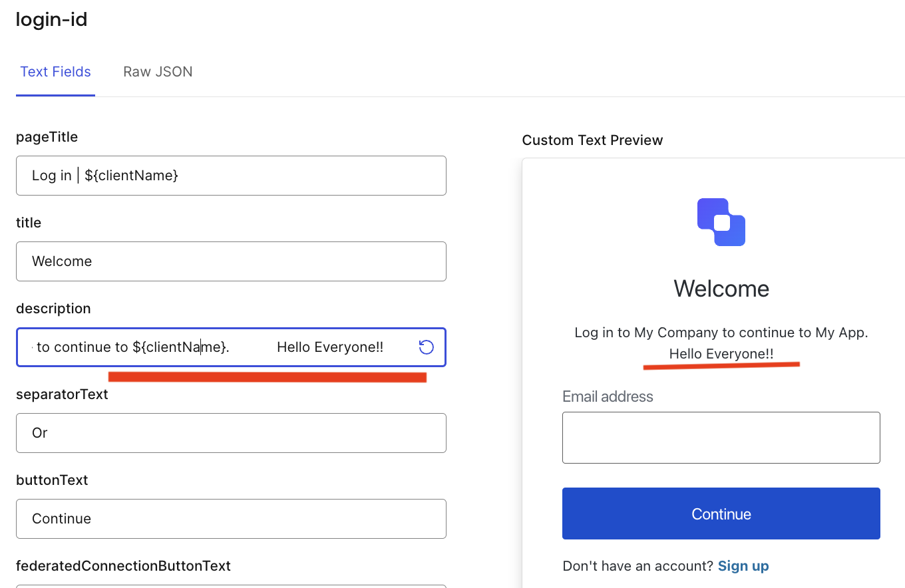Click the description field label
This screenshot has width=905, height=588.
53,309
